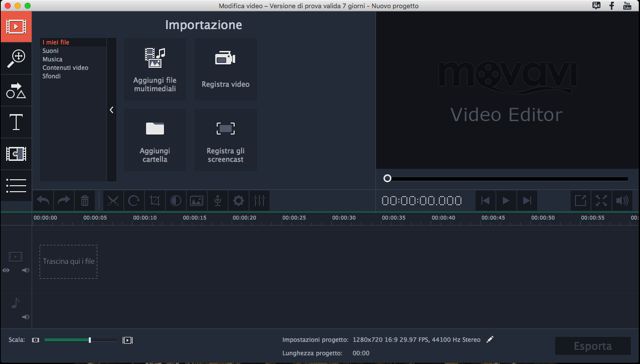The width and height of the screenshot is (640, 364).
Task: Select Musica in the import list
Action: [x=52, y=59]
